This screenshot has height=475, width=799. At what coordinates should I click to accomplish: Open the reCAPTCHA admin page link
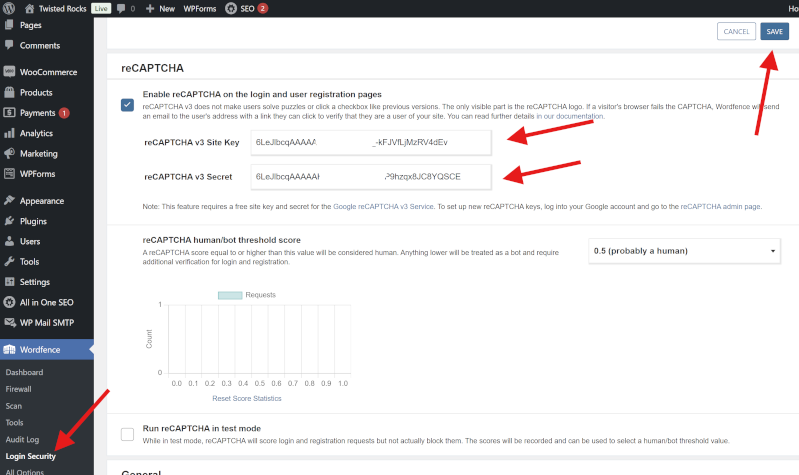(721, 206)
